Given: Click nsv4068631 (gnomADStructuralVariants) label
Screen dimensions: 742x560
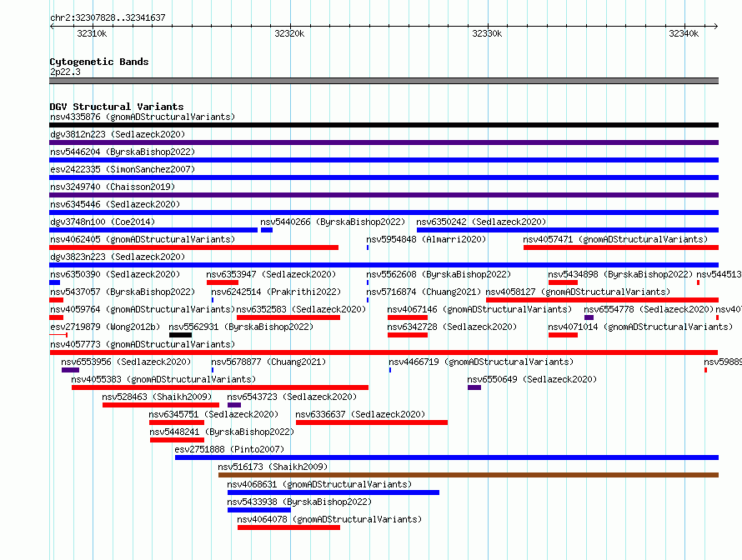Looking at the screenshot, I should [319, 484].
